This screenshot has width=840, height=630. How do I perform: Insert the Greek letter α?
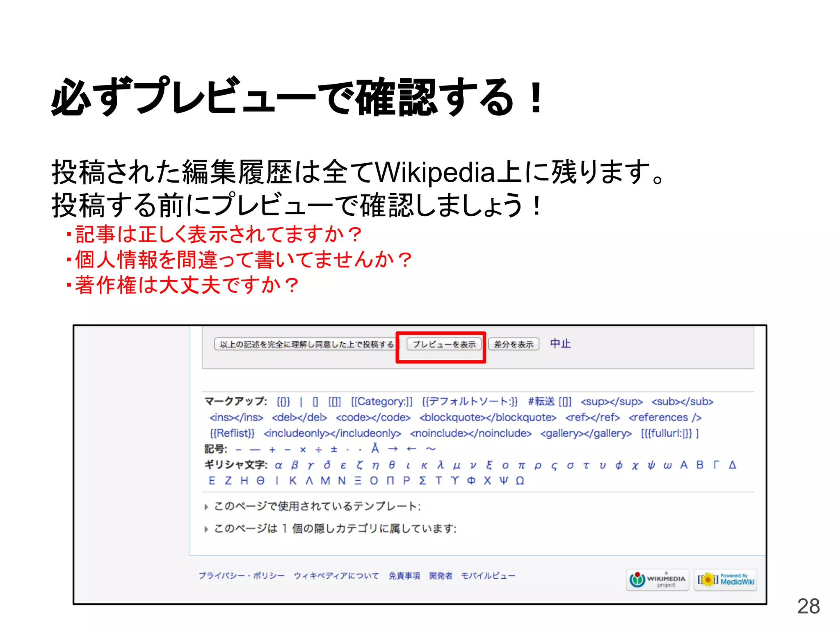click(278, 466)
